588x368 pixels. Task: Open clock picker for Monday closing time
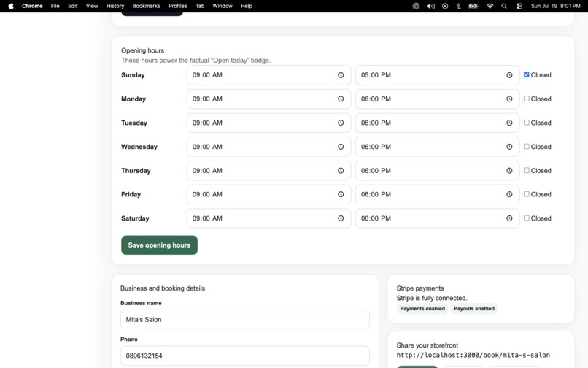[509, 99]
